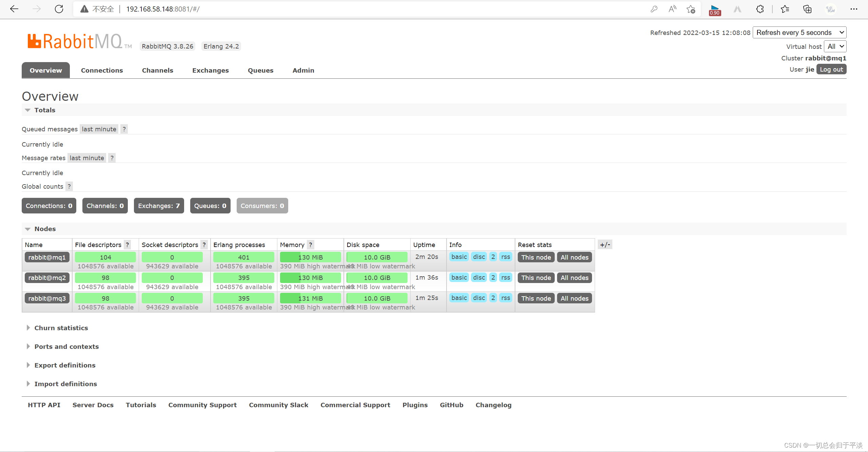
Task: Click the browser back arrow
Action: (14, 9)
